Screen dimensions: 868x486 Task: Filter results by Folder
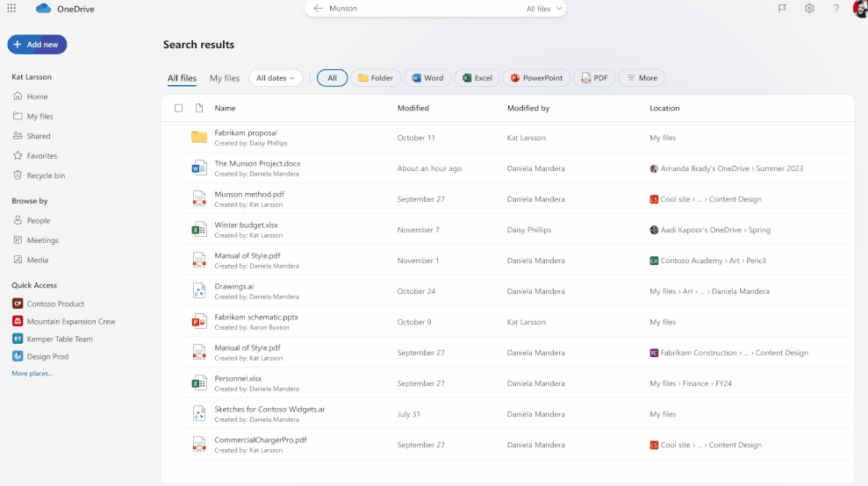pos(376,78)
